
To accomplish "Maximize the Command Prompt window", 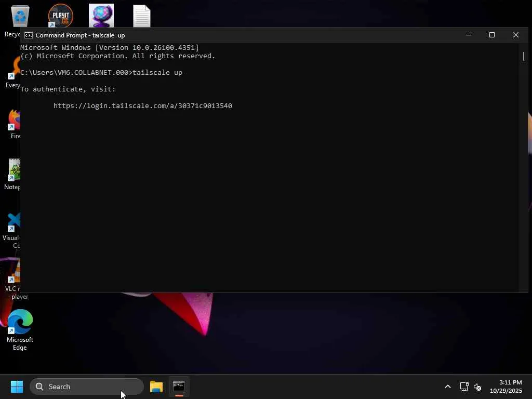I will pos(492,35).
